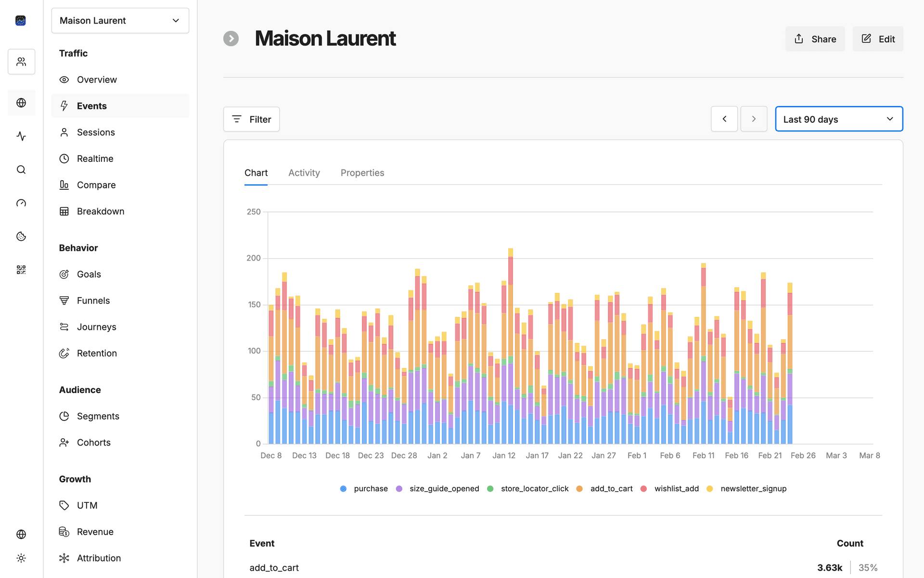Open Revenue under Growth
924x578 pixels.
[120, 532]
